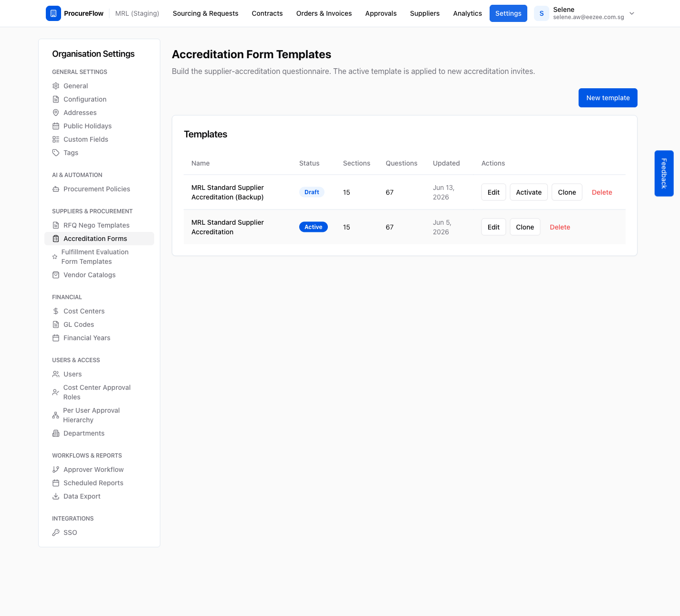This screenshot has width=680, height=616.
Task: Open SSO integration settings
Action: tap(99, 532)
